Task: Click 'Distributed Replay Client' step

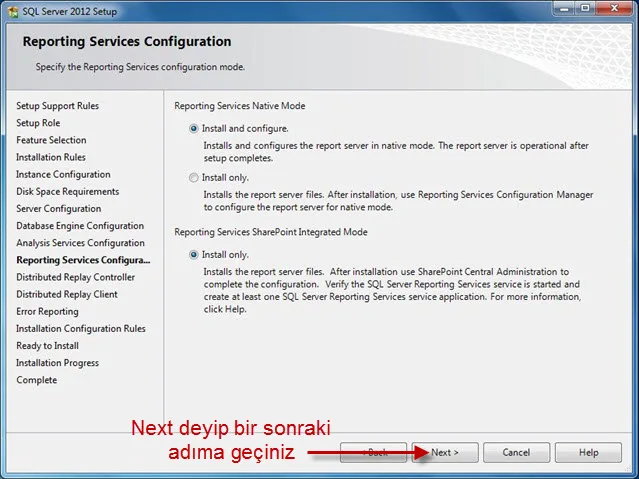Action: (x=67, y=294)
